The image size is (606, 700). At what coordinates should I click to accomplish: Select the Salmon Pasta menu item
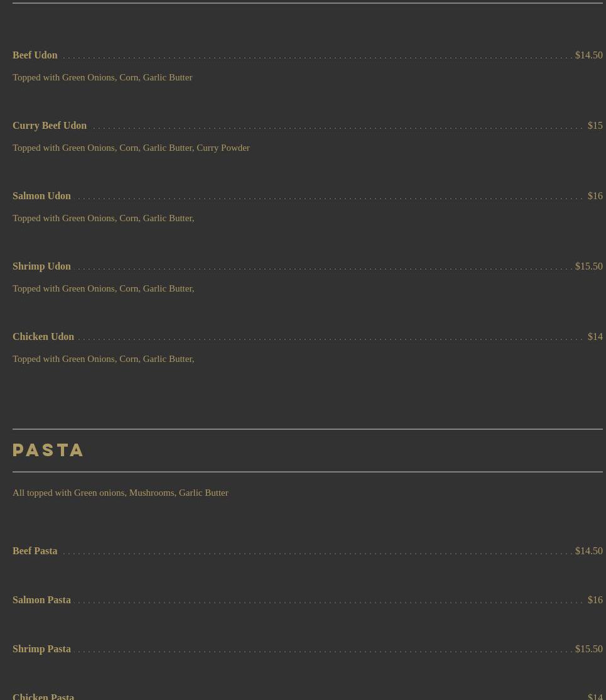pyautogui.click(x=41, y=600)
